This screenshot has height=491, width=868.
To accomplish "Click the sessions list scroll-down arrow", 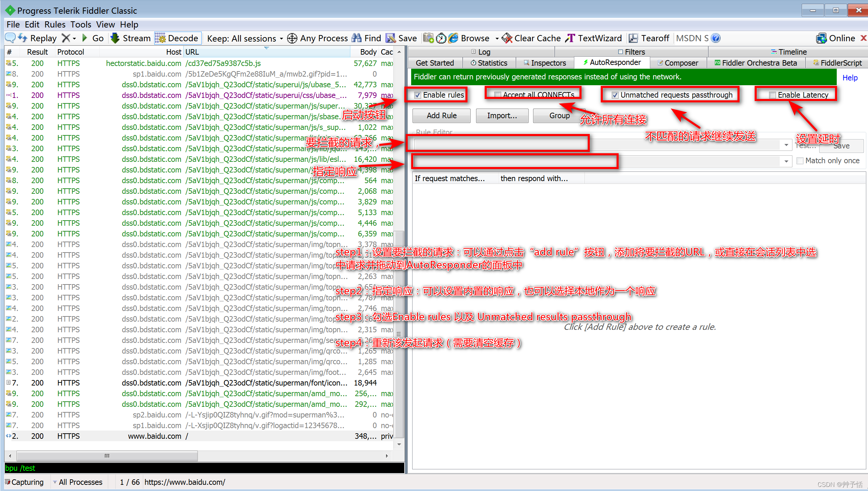I will 399,444.
